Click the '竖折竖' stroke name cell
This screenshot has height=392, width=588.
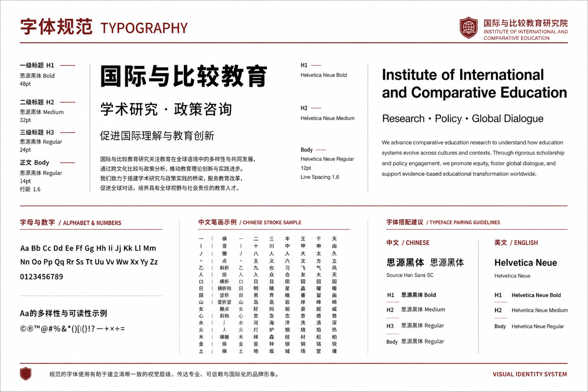[x=224, y=302]
